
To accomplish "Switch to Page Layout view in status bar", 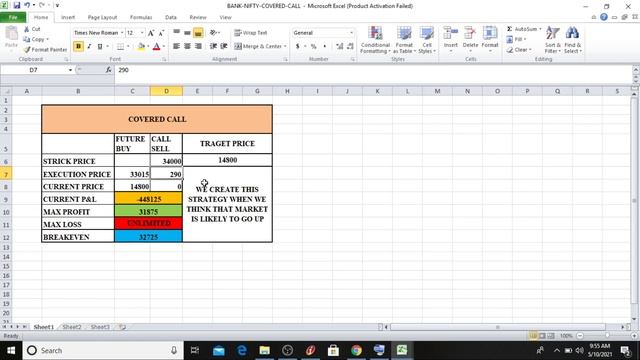I will (x=542, y=336).
